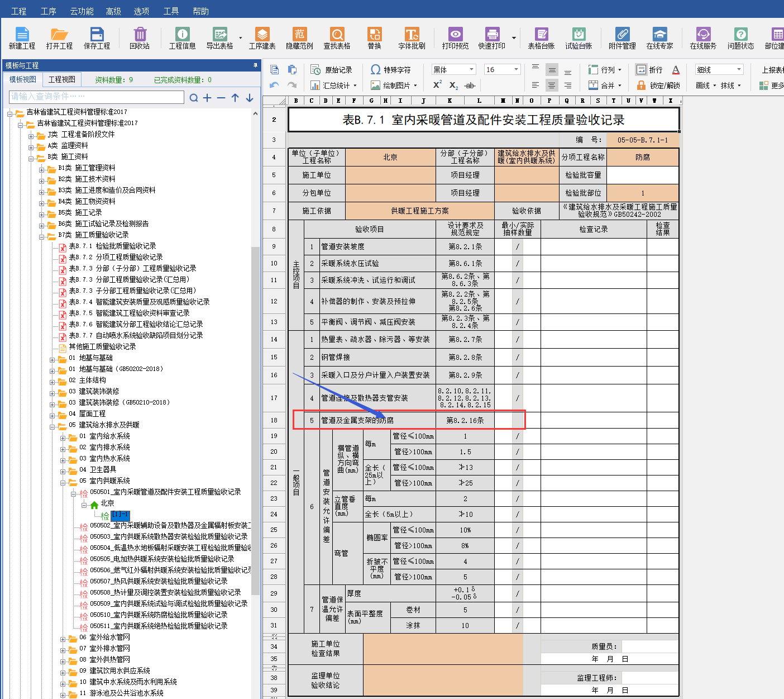This screenshot has width=784, height=699.
Task: Toggle the align left button
Action: pyautogui.click(x=536, y=85)
